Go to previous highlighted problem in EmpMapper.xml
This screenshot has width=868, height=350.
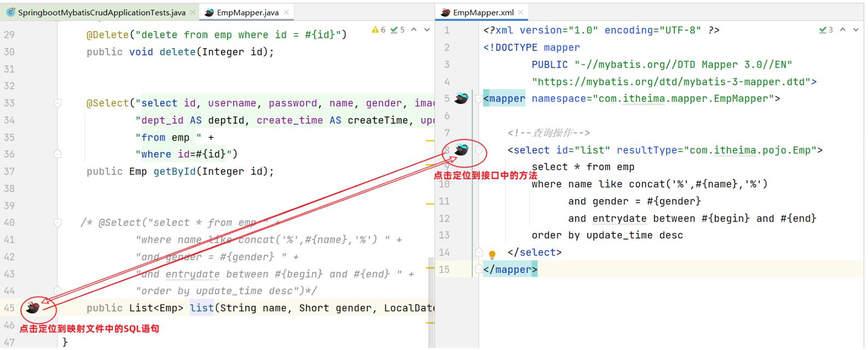point(843,30)
